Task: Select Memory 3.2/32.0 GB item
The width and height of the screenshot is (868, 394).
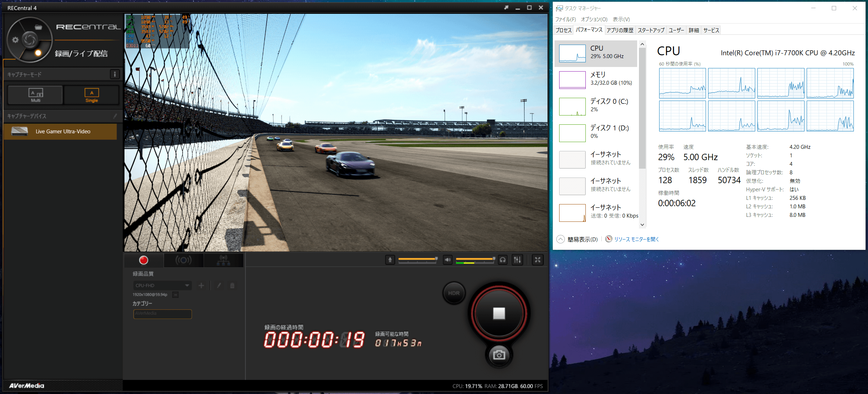Action: click(596, 80)
